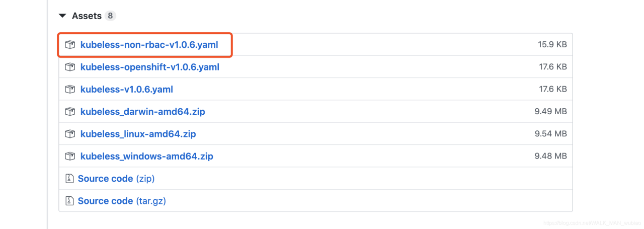Image resolution: width=644 pixels, height=229 pixels.
Task: Click package icon beside kubeless_linux-amd64.zip
Action: coord(70,134)
